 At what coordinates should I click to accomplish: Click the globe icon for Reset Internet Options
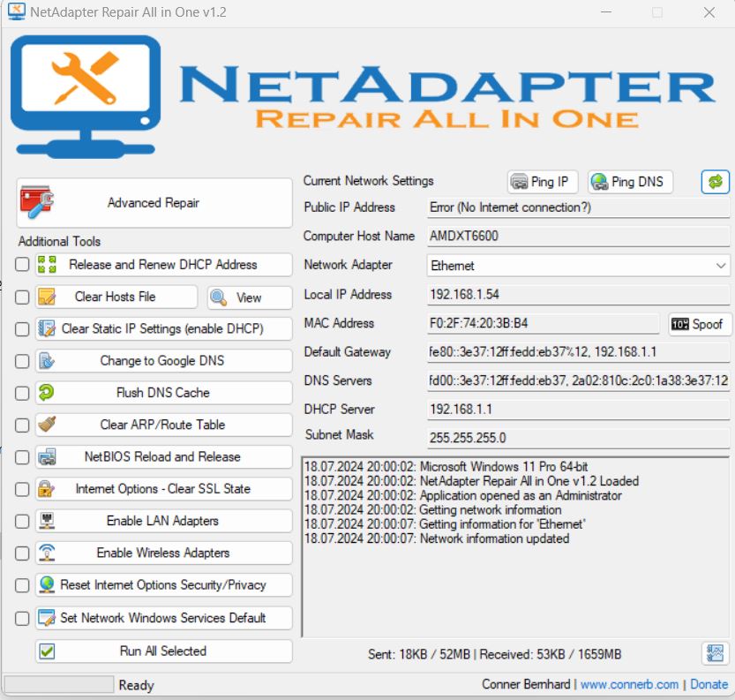point(47,584)
